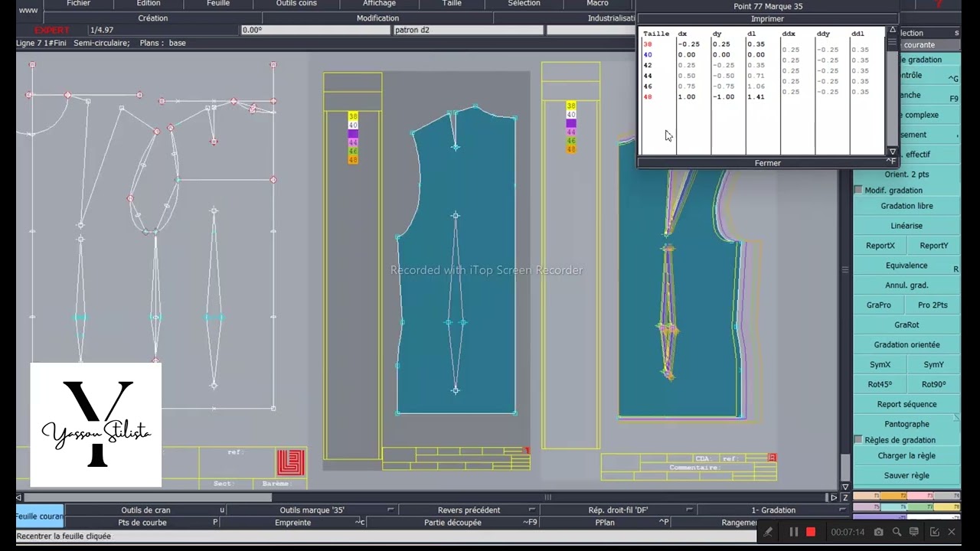Image resolution: width=980 pixels, height=551 pixels.
Task: Click the Fermer button in the table popup
Action: pyautogui.click(x=767, y=163)
